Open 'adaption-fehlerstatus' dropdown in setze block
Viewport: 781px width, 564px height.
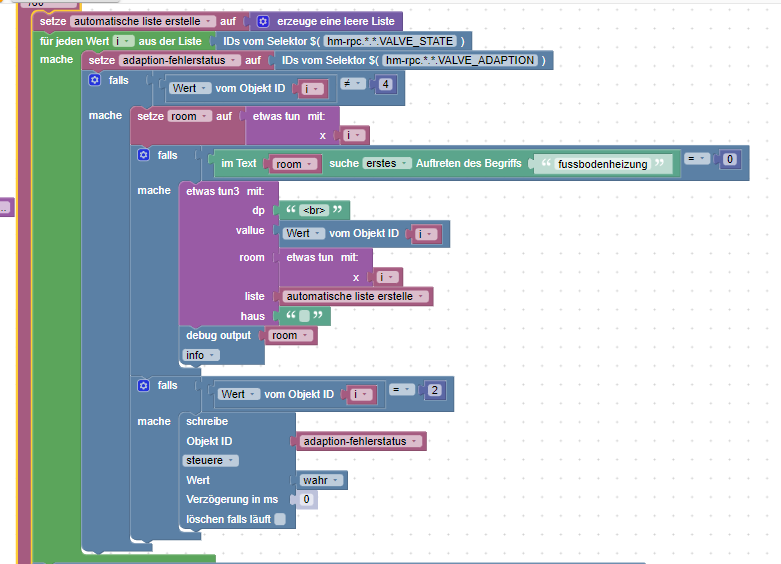tap(179, 60)
